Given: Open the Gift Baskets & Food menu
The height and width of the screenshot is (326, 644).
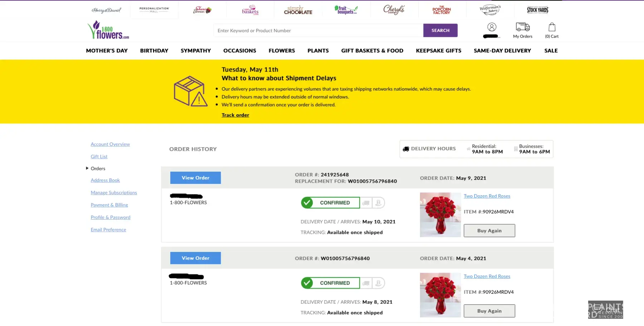Looking at the screenshot, I should [x=372, y=51].
